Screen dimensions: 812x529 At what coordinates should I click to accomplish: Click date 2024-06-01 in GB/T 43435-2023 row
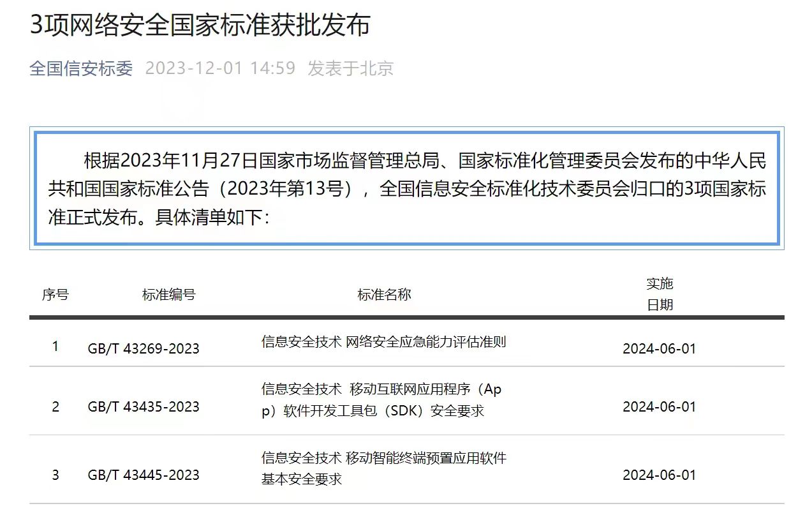660,407
